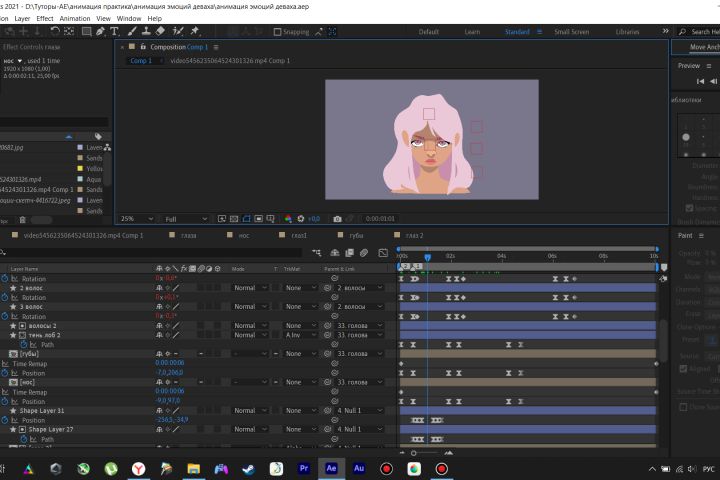Screen dimensions: 720x480
Task: Select the Eraser tool
Action: point(160,31)
